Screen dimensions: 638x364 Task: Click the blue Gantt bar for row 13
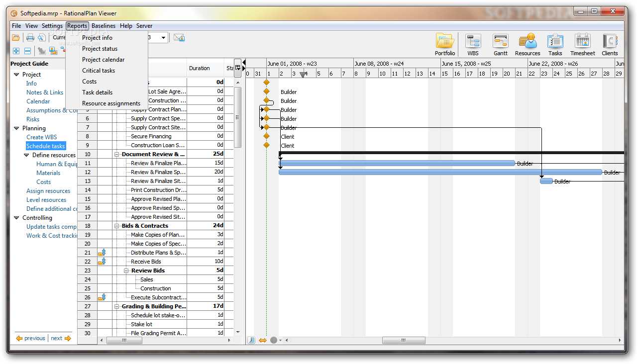(x=546, y=181)
